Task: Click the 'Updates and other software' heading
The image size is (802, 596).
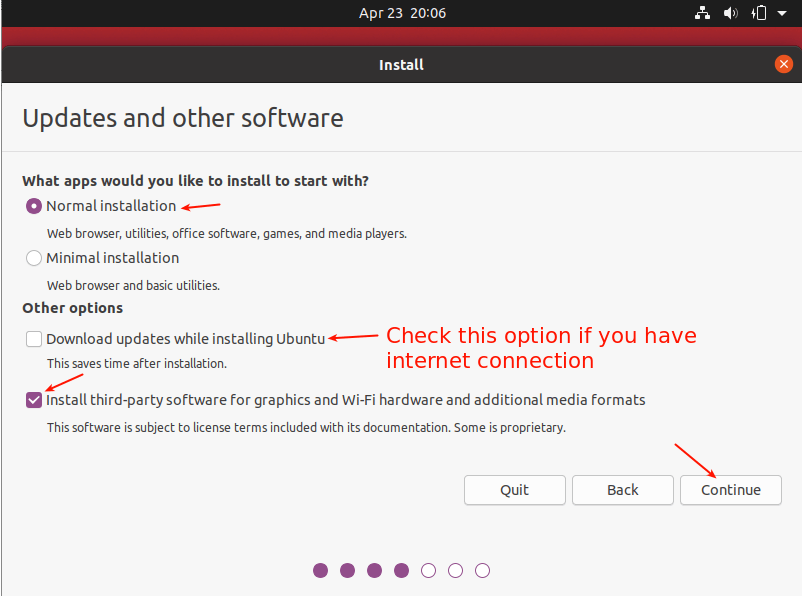Action: coord(183,118)
